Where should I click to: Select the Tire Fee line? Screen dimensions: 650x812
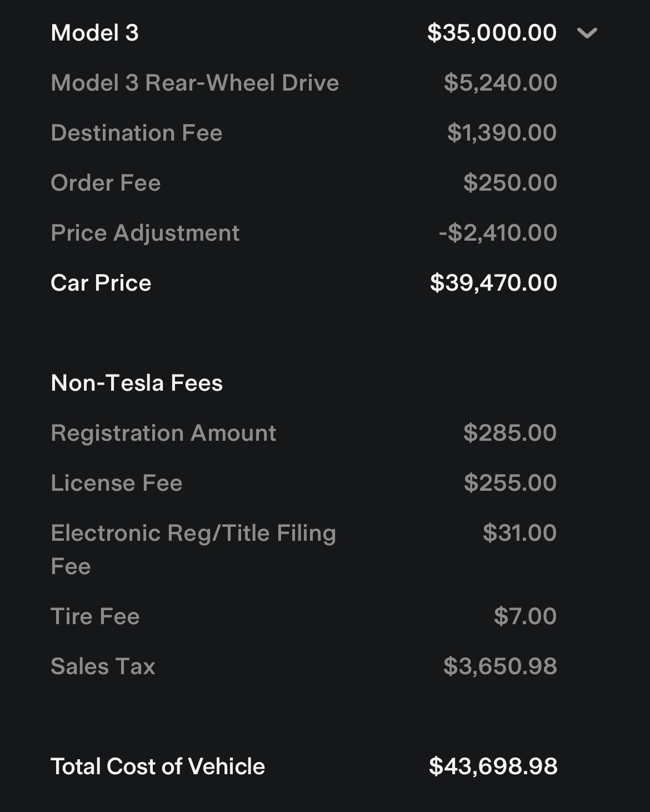[x=94, y=616]
